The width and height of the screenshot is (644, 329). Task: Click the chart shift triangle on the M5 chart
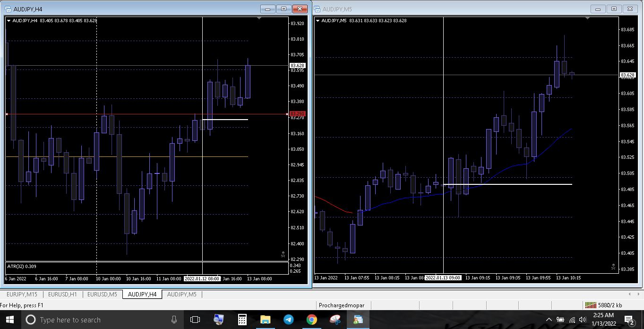pyautogui.click(x=587, y=18)
